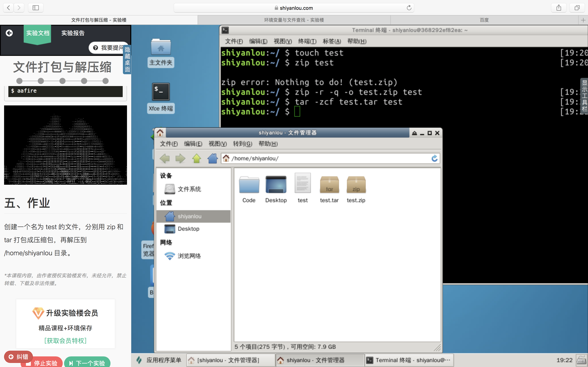Click the 下一个实验 button
Screen dimensions: 588x367
[87, 363]
